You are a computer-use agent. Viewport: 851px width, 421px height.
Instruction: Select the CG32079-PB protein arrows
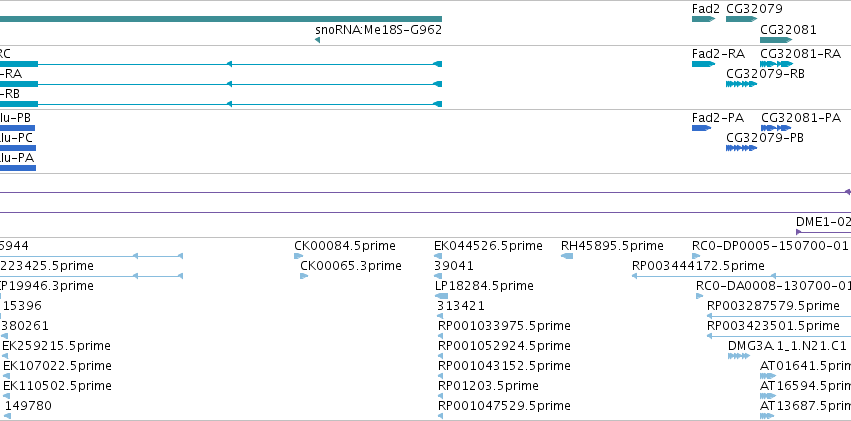click(741, 148)
